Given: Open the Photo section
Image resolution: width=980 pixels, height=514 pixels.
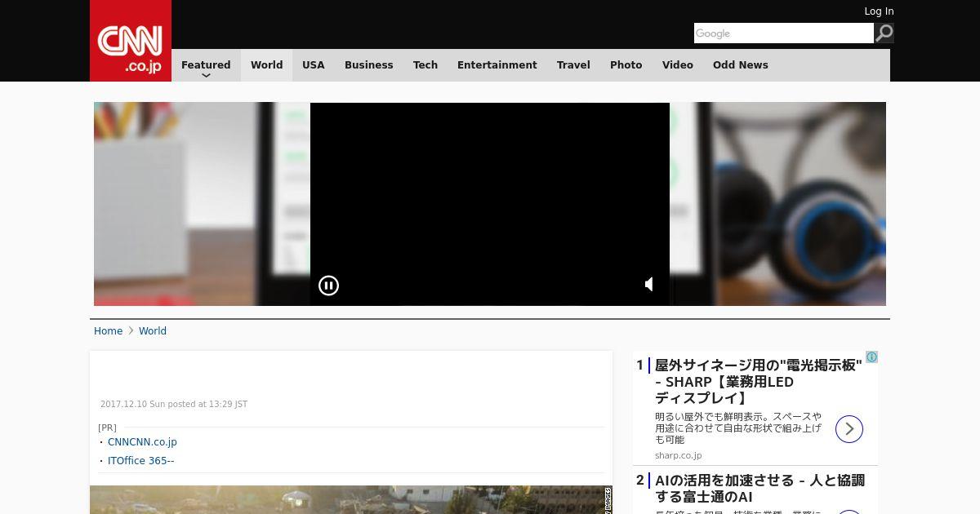Looking at the screenshot, I should coord(626,65).
